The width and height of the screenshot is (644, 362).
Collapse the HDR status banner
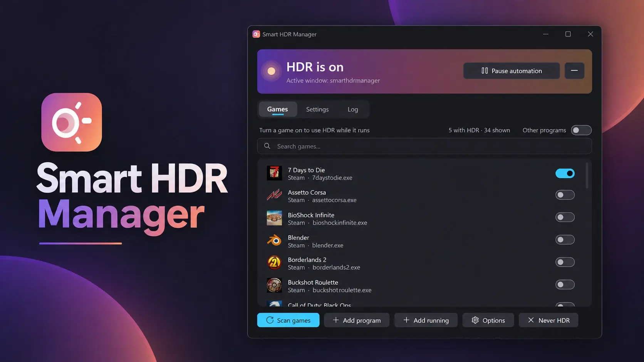[574, 71]
